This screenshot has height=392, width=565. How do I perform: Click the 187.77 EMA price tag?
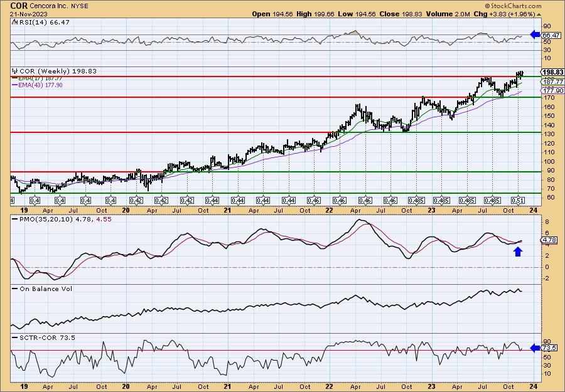point(553,82)
